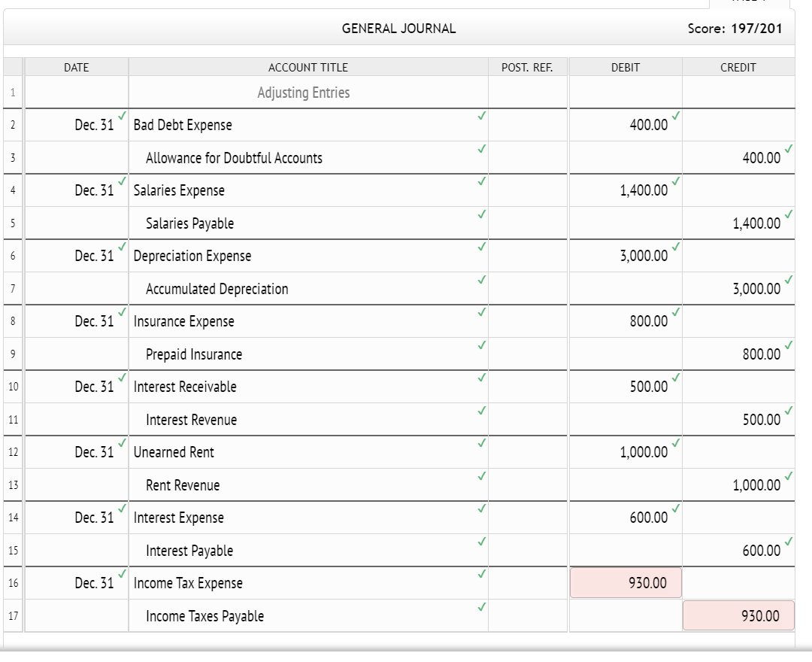Select the 1,000.00 Unearned Rent debit

tap(644, 452)
